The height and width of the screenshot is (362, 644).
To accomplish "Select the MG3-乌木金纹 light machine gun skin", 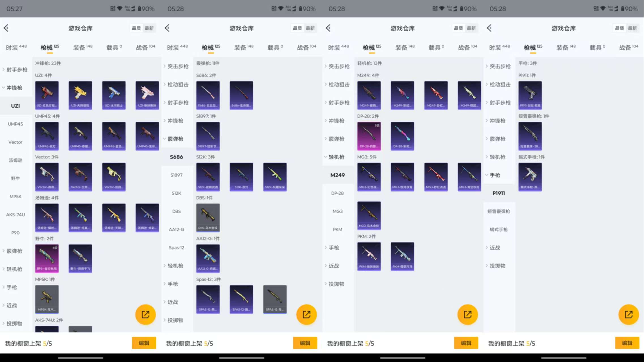I will click(369, 216).
